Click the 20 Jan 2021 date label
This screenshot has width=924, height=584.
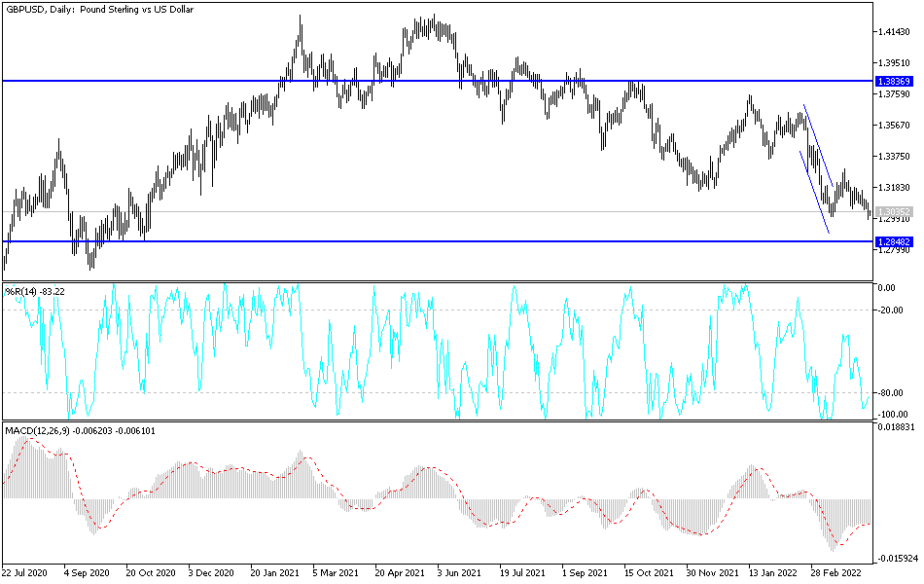[274, 572]
